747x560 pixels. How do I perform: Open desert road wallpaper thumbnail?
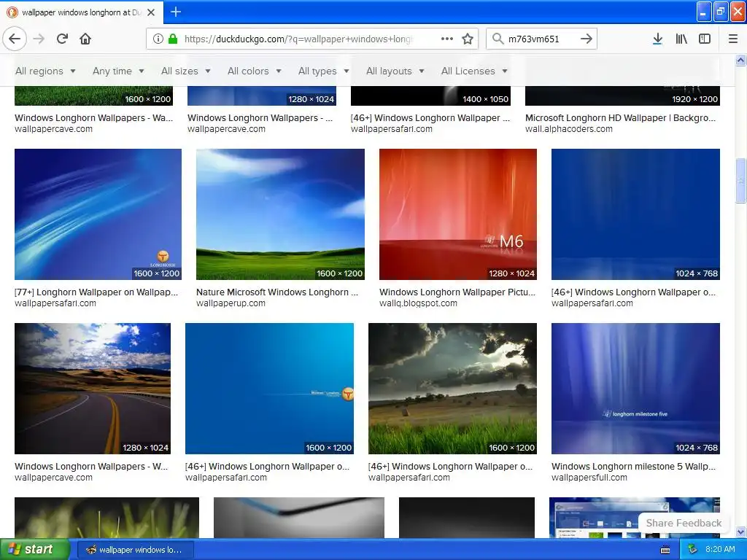pyautogui.click(x=93, y=389)
